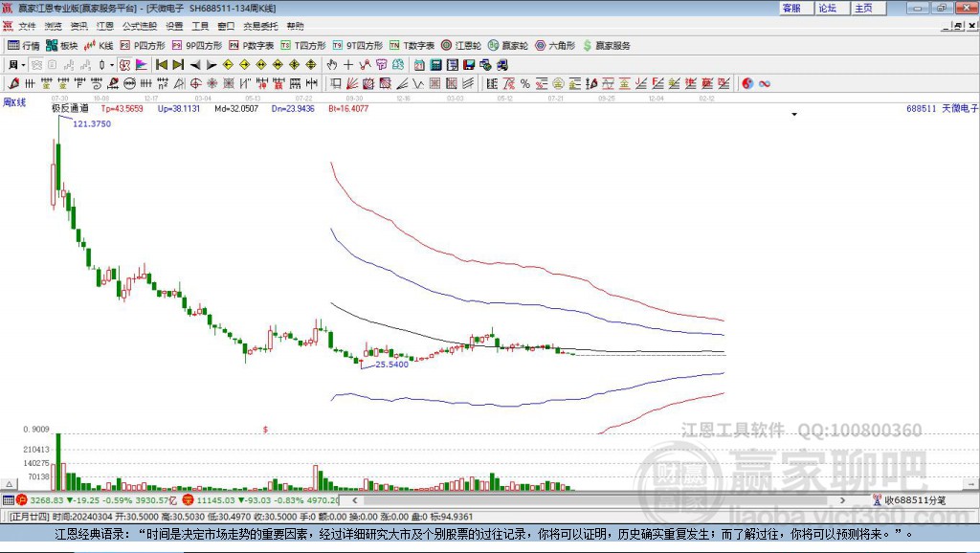Click the 周K线 chart label
Screen dimensions: 980x553
tap(14, 102)
